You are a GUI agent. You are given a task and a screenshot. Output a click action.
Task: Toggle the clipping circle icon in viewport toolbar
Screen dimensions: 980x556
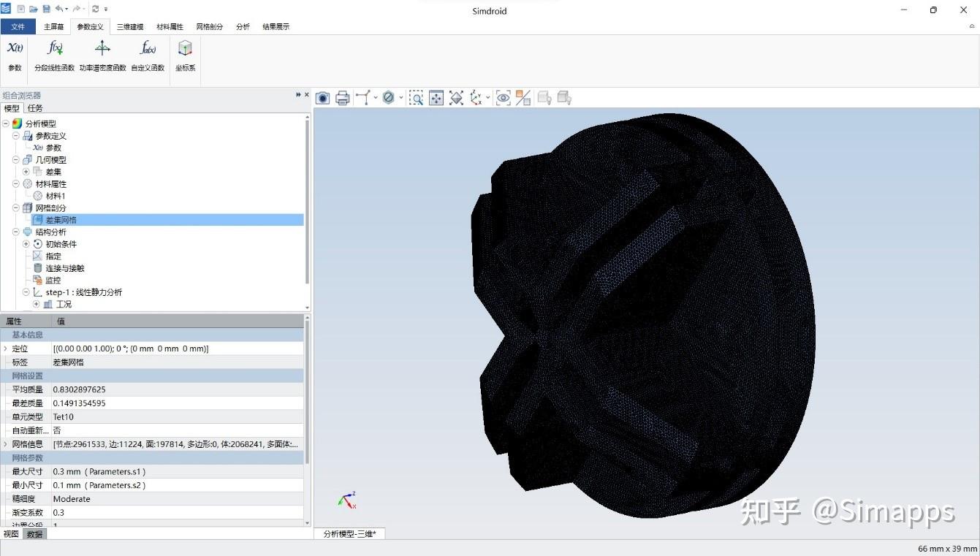[x=389, y=97]
